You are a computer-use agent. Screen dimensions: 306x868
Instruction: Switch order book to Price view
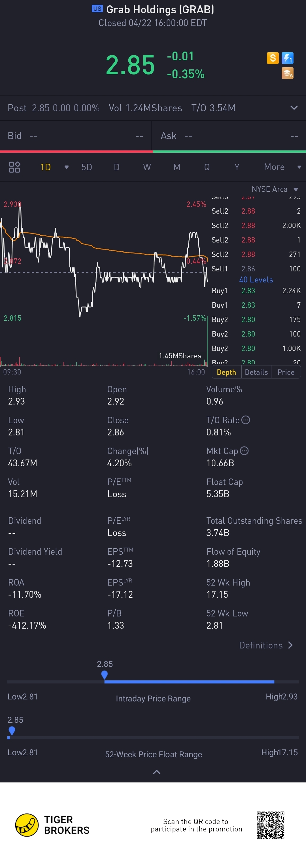click(286, 372)
